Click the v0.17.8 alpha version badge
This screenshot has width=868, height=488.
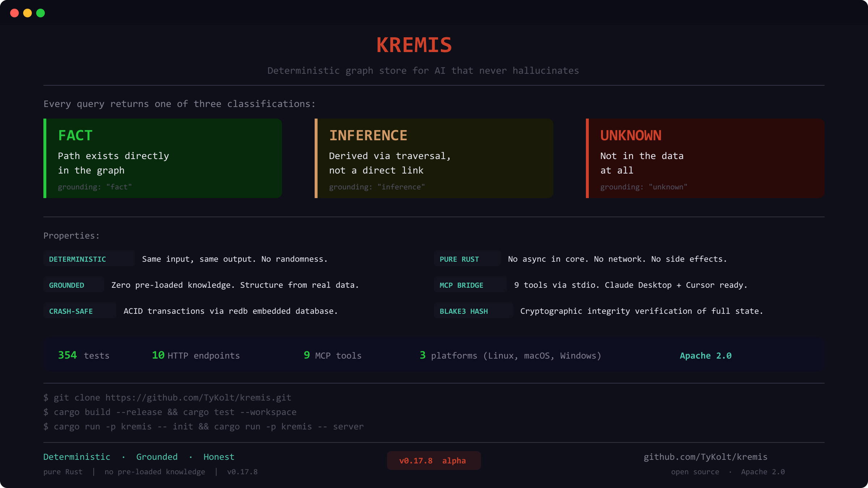click(434, 460)
